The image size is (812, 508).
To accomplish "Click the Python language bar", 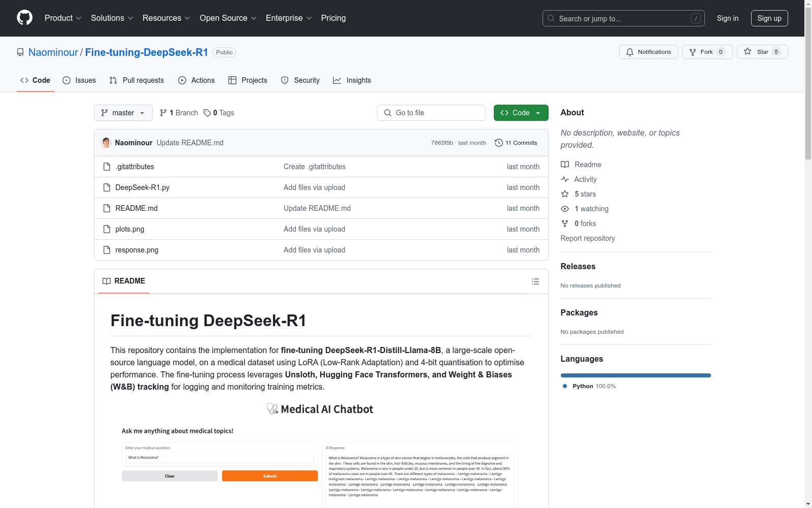I will [x=636, y=375].
